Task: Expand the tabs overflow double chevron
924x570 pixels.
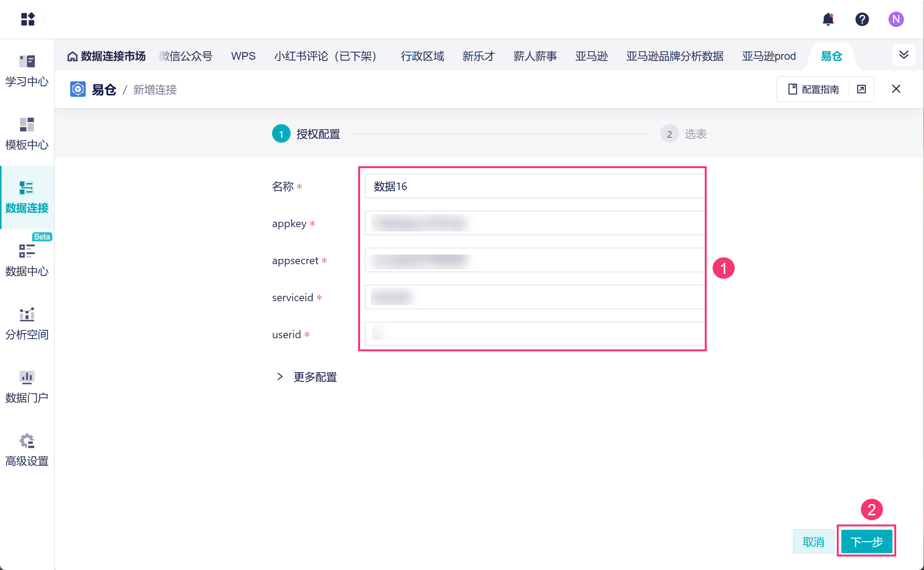Action: [x=904, y=55]
